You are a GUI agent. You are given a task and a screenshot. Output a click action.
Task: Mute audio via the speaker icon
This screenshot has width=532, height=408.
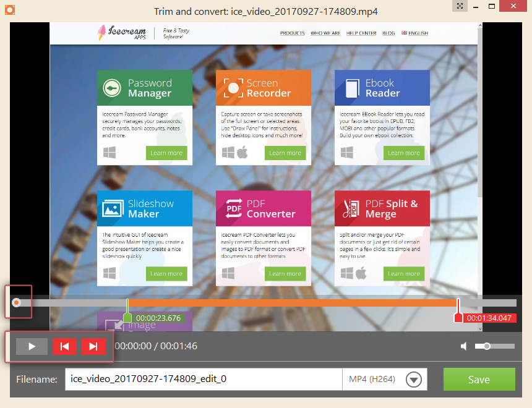[464, 346]
